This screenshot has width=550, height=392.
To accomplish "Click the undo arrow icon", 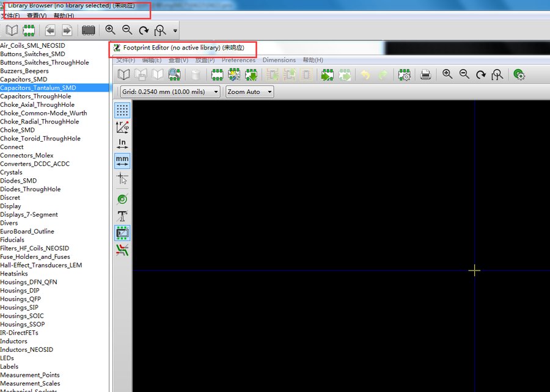I will pyautogui.click(x=365, y=74).
